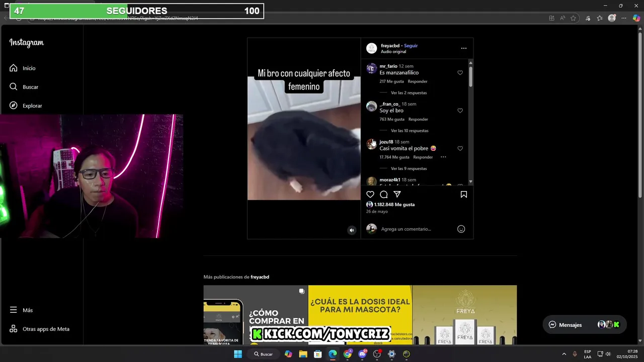
Task: Open File Explorer from taskbar
Action: [x=303, y=354]
